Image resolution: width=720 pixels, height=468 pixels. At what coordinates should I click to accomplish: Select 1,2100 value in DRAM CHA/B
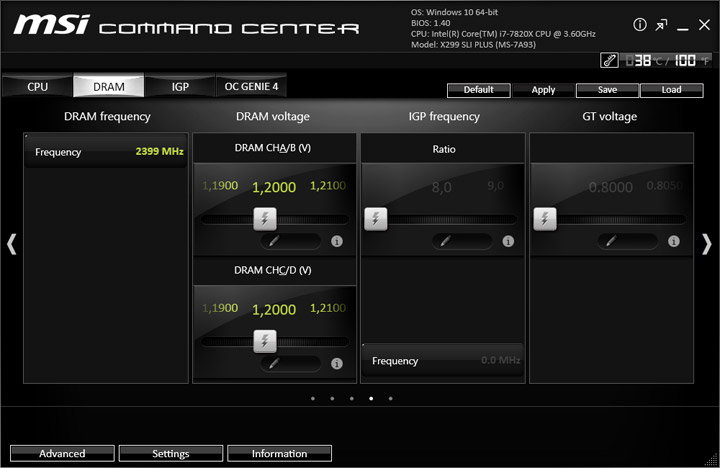328,186
